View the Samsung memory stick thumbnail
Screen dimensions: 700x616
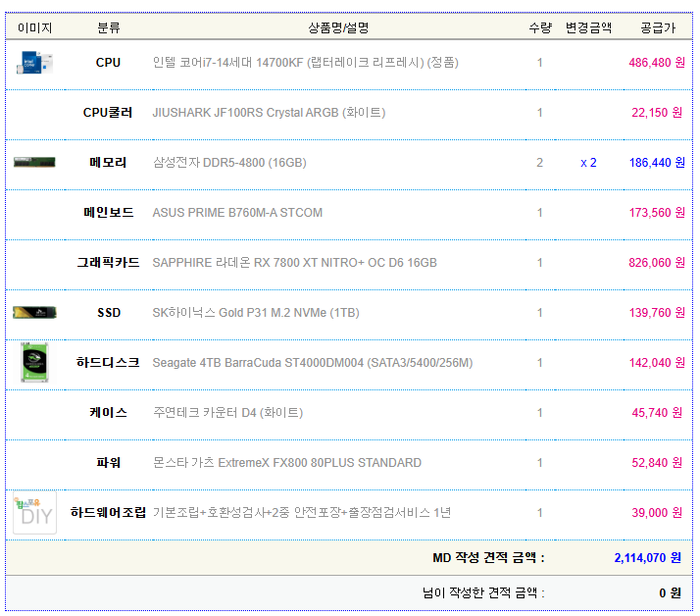click(34, 162)
